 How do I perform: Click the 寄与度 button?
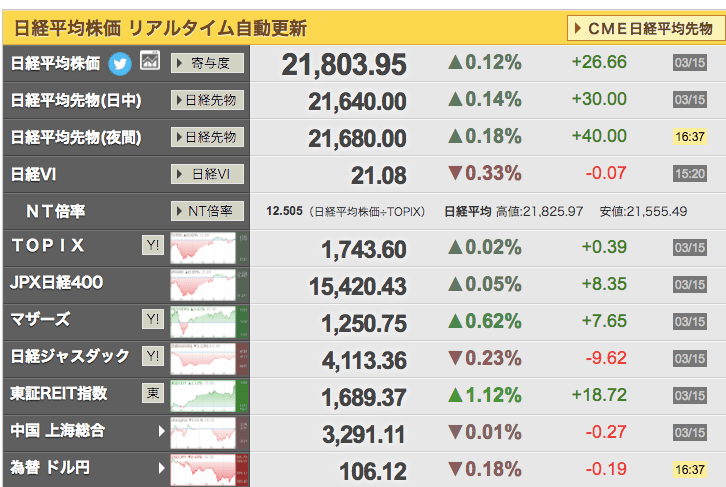pos(207,63)
